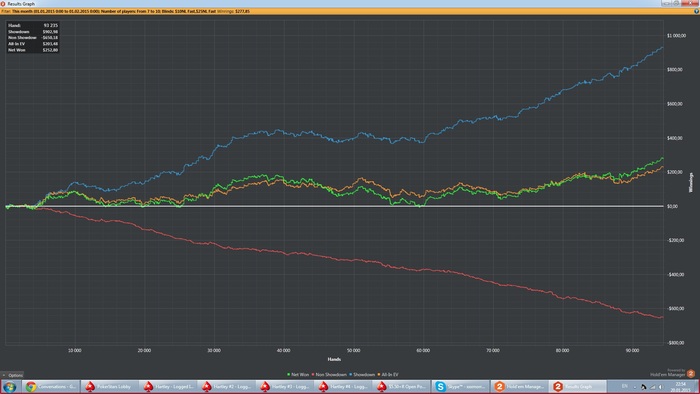Select Results Graph taskbar button
The height and width of the screenshot is (394, 700).
tap(577, 386)
